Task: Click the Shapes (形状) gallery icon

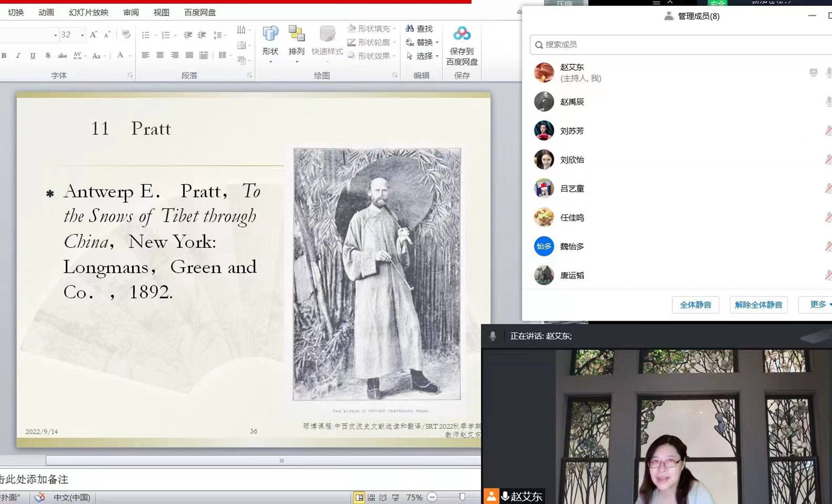Action: [270, 34]
